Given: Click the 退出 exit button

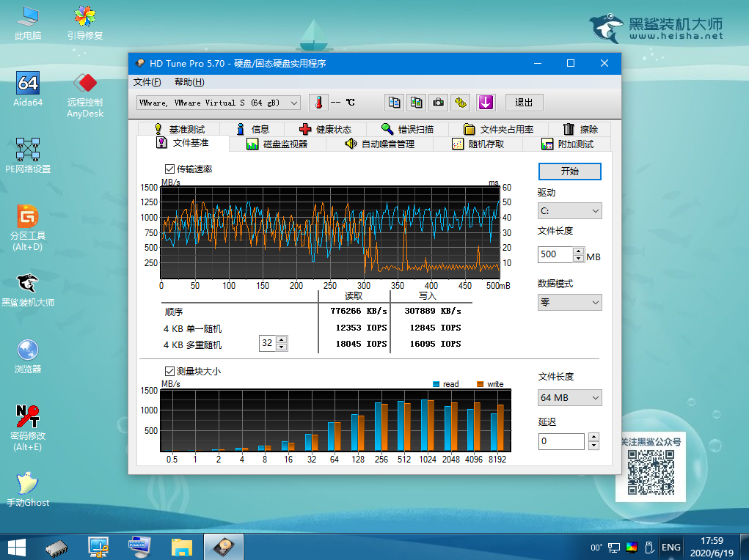Looking at the screenshot, I should coord(524,103).
